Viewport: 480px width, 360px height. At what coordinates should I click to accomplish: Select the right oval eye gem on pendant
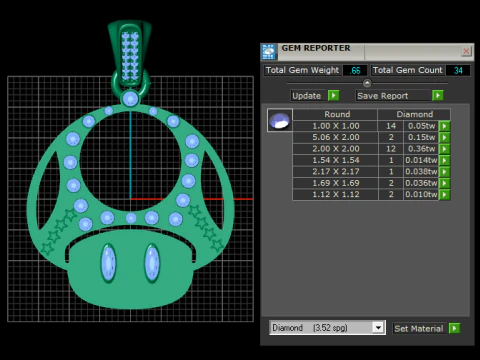[x=152, y=263]
